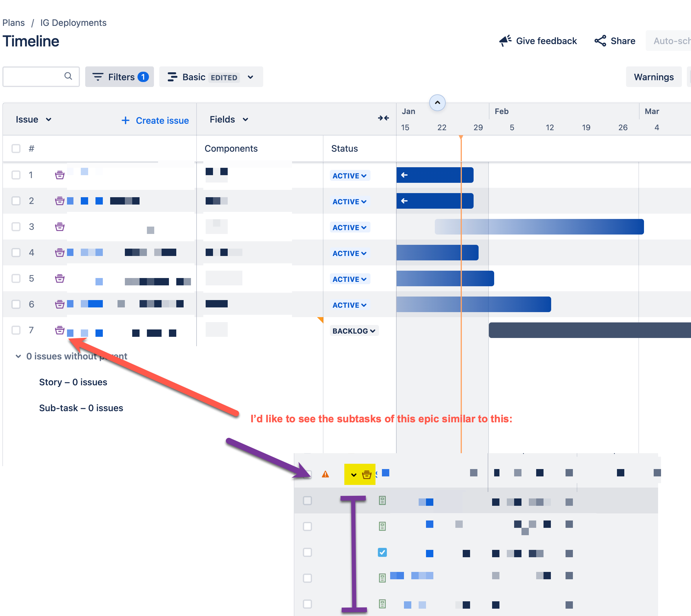Tick the checkbox for issue row 1
This screenshot has height=616, width=691.
tap(16, 175)
